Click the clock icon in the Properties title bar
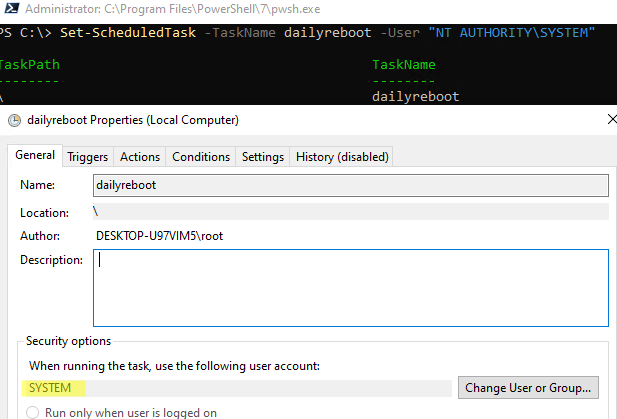 (x=13, y=120)
